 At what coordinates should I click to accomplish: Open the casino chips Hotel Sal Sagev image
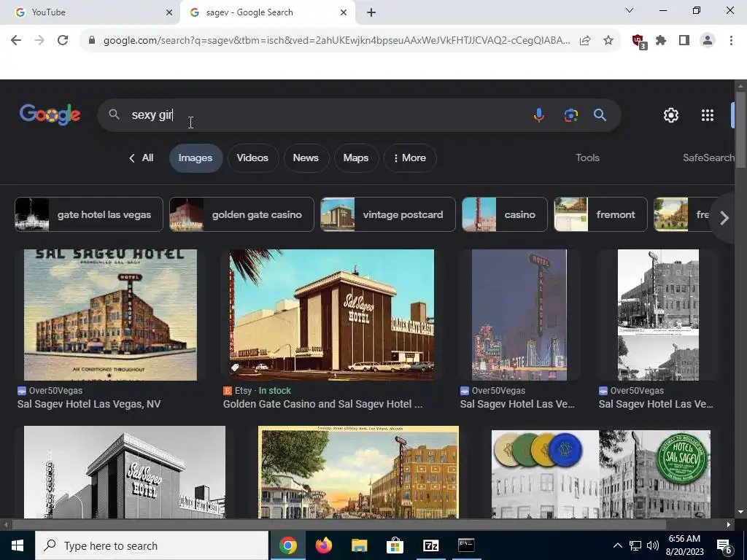click(601, 474)
